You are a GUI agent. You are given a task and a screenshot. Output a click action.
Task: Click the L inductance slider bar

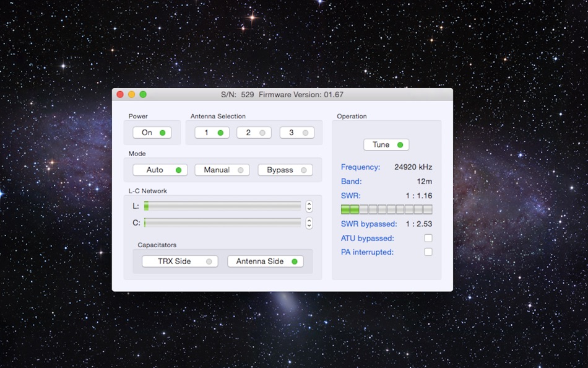point(222,206)
